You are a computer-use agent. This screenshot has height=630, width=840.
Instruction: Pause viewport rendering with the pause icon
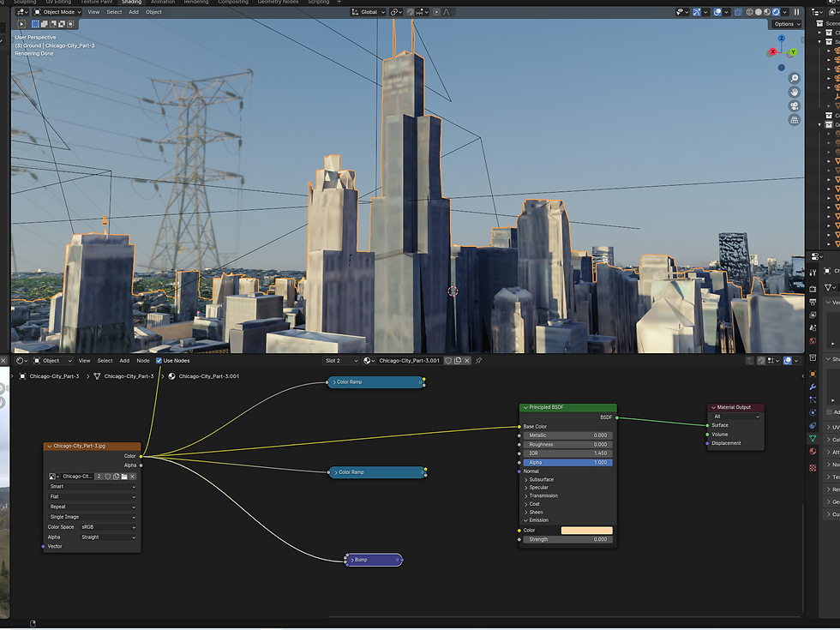tap(796, 12)
